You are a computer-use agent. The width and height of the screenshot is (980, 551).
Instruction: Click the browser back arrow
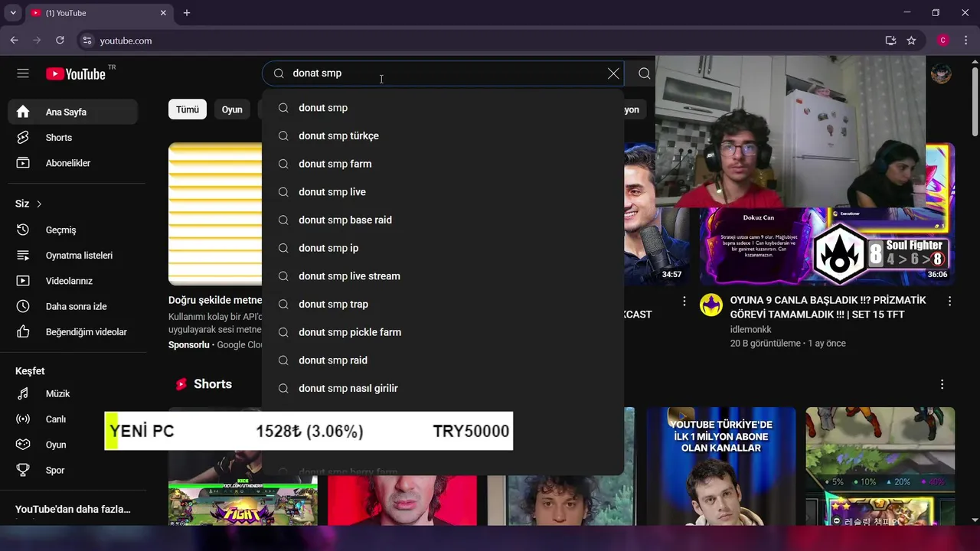coord(14,41)
